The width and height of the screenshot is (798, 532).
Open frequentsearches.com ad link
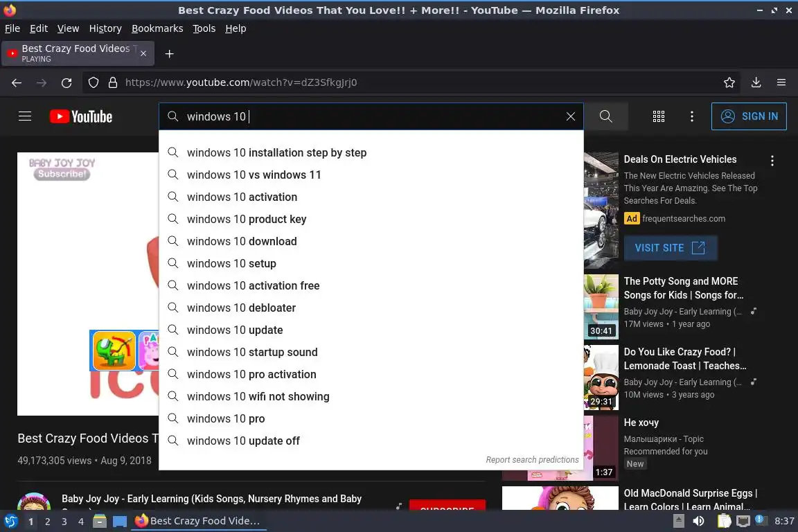coord(684,218)
